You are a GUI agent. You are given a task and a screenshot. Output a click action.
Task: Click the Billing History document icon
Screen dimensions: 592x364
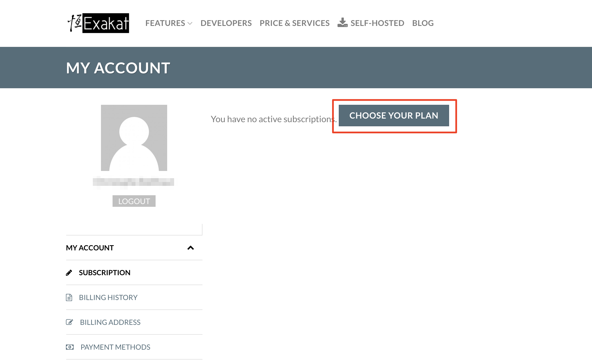click(x=69, y=298)
